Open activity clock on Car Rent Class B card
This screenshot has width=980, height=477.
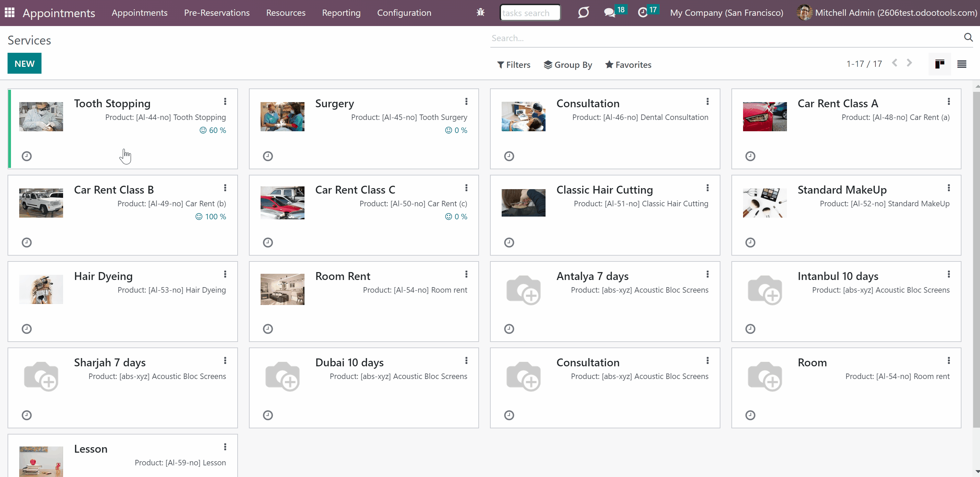point(27,242)
